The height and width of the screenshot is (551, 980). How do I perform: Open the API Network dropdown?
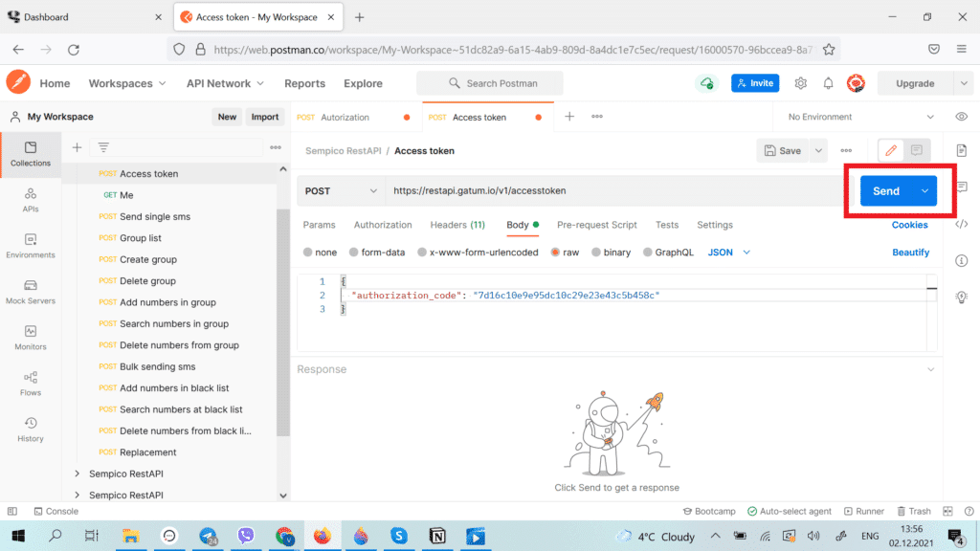click(x=225, y=83)
